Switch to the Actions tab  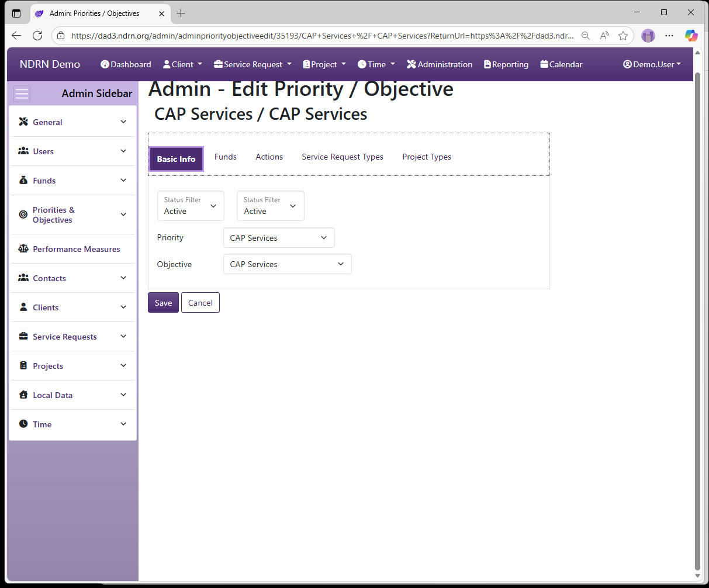click(269, 157)
